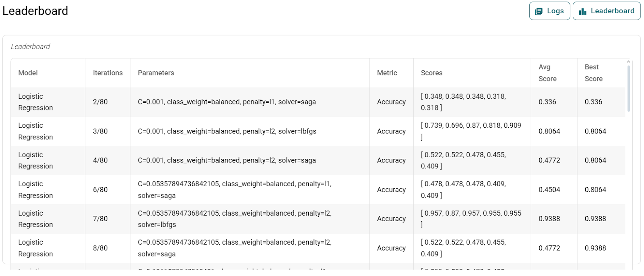Image resolution: width=644 pixels, height=276 pixels.
Task: Click the Avg Score column header
Action: 547,73
